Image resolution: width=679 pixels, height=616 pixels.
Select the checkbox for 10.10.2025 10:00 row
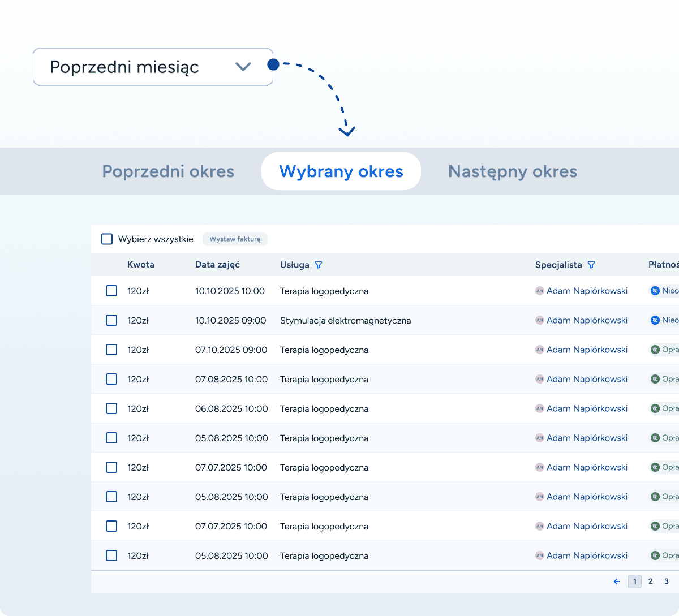[x=111, y=291]
